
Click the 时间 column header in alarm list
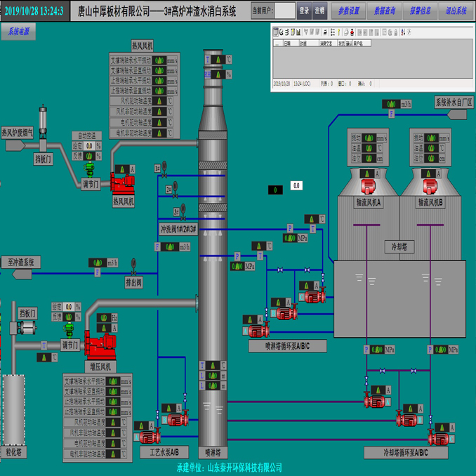309,44
